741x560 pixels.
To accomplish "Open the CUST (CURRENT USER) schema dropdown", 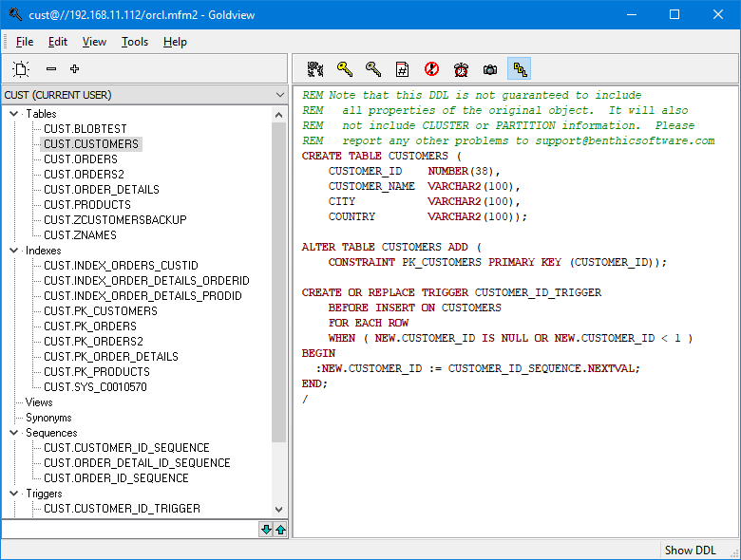I will [144, 95].
